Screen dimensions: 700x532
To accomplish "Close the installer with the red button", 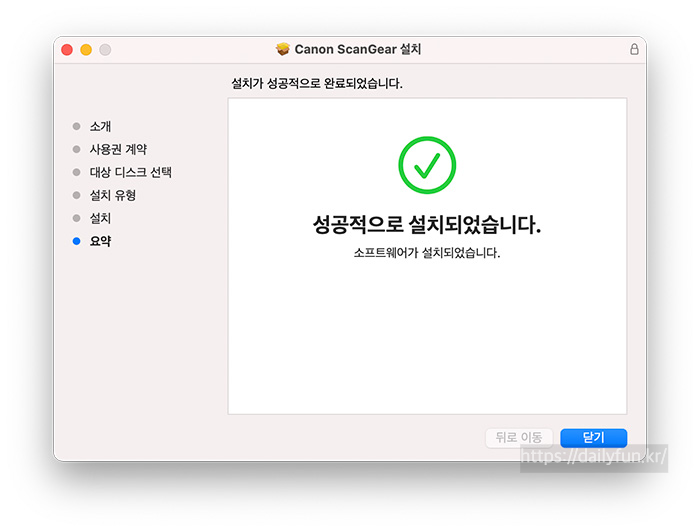I will click(x=67, y=50).
